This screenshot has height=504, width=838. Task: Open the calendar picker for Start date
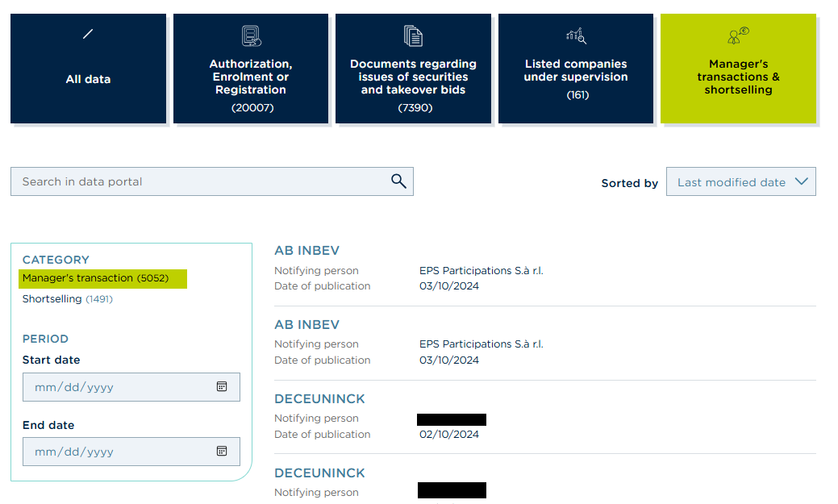pos(223,386)
